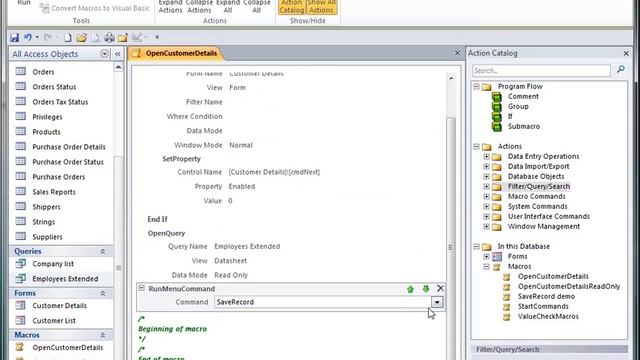This screenshot has width=640, height=360.
Task: Open quick access toolbar customize arrow
Action: [157, 37]
